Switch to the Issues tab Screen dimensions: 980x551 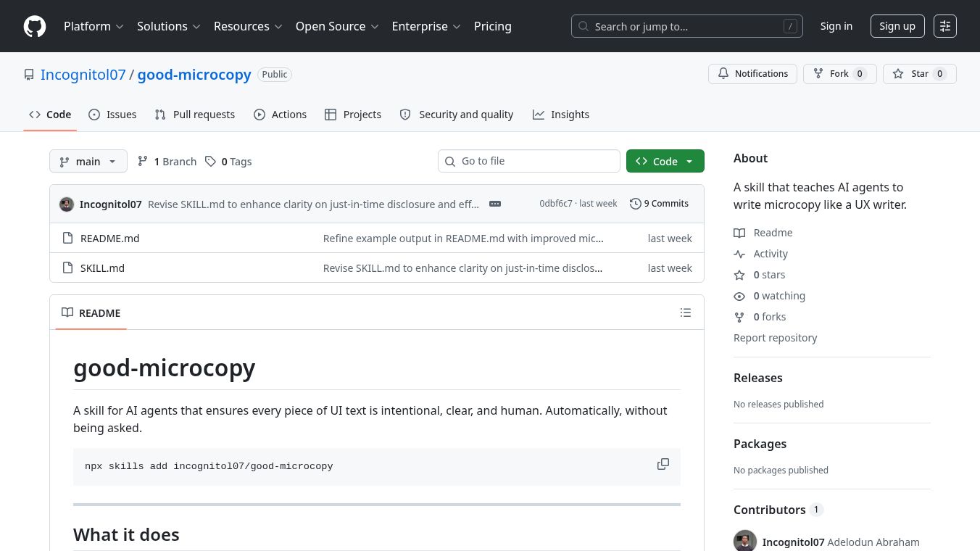[112, 115]
